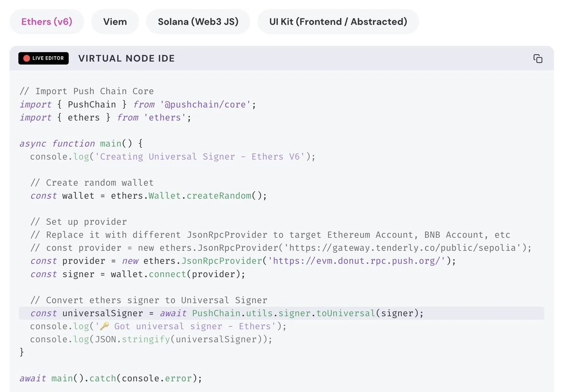Open the Viem tab
Screen dimensions: 567x392
(115, 22)
